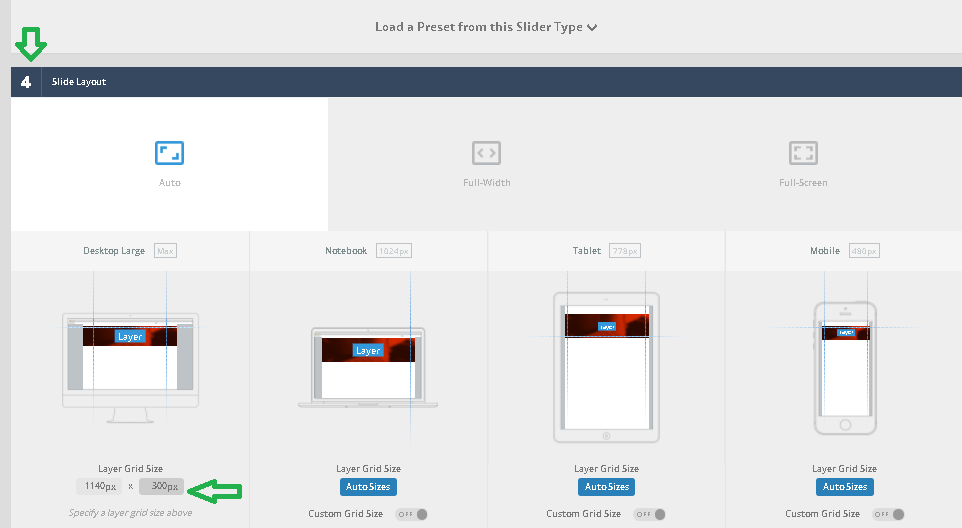Open Load a Preset dropdown
Viewport: 962px width, 528px height.
pos(486,27)
